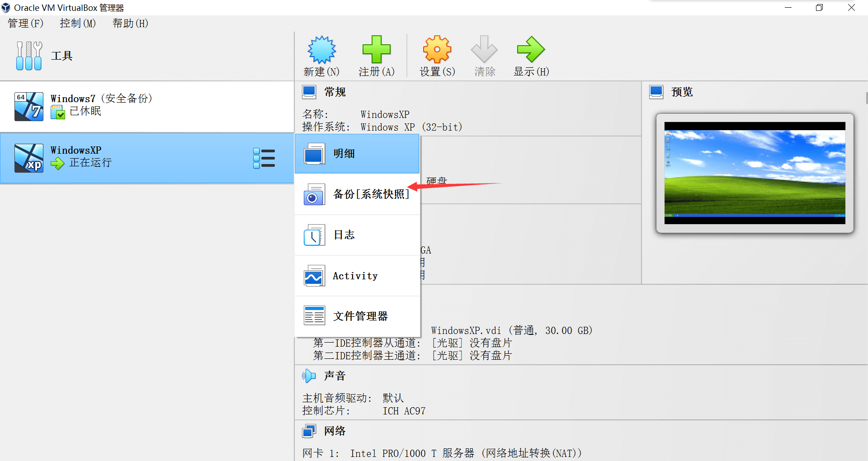This screenshot has height=461, width=868.
Task: Click the 常规 (General) section header
Action: point(335,92)
